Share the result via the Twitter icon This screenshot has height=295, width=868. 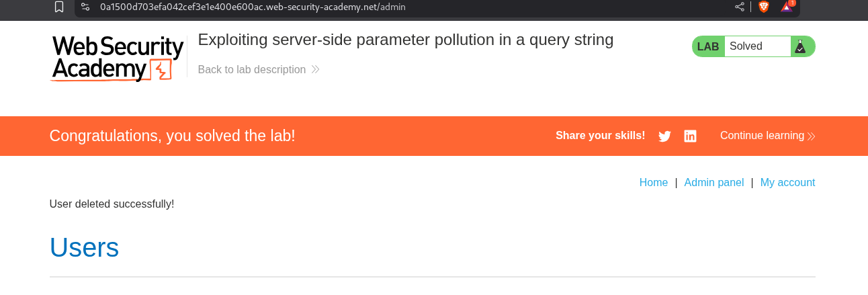point(664,136)
